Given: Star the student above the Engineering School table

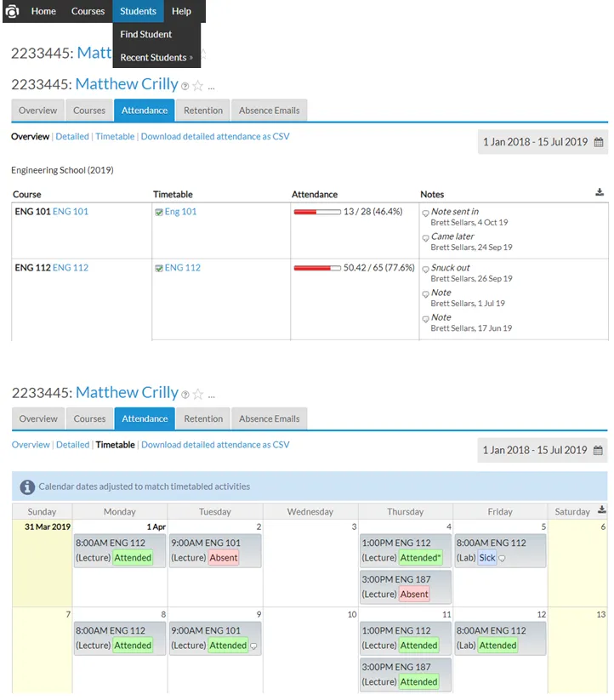Looking at the screenshot, I should [197, 86].
